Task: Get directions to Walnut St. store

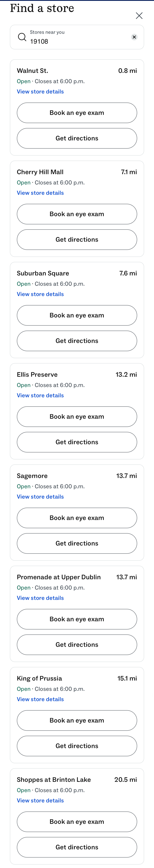Action: point(77,138)
